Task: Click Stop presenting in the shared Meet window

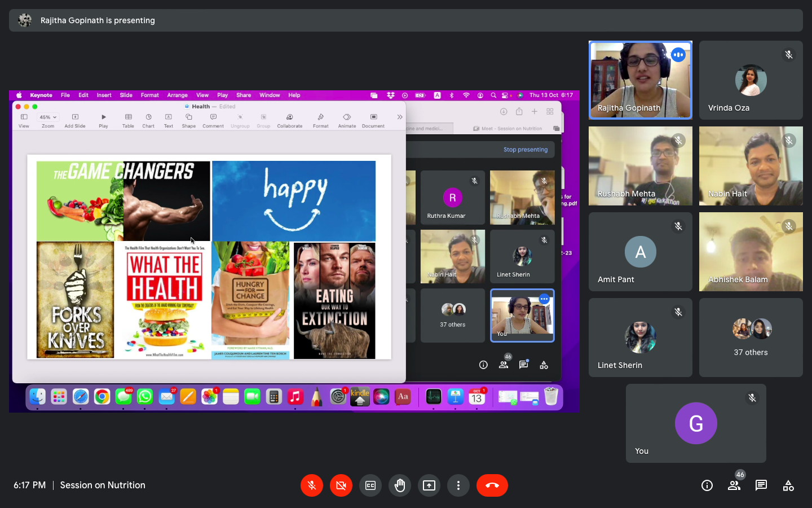Action: tap(526, 150)
